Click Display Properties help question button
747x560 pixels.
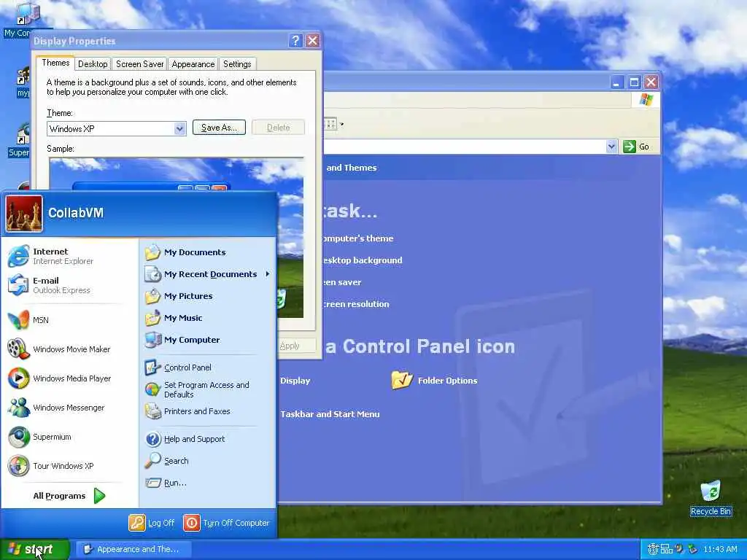pos(295,41)
